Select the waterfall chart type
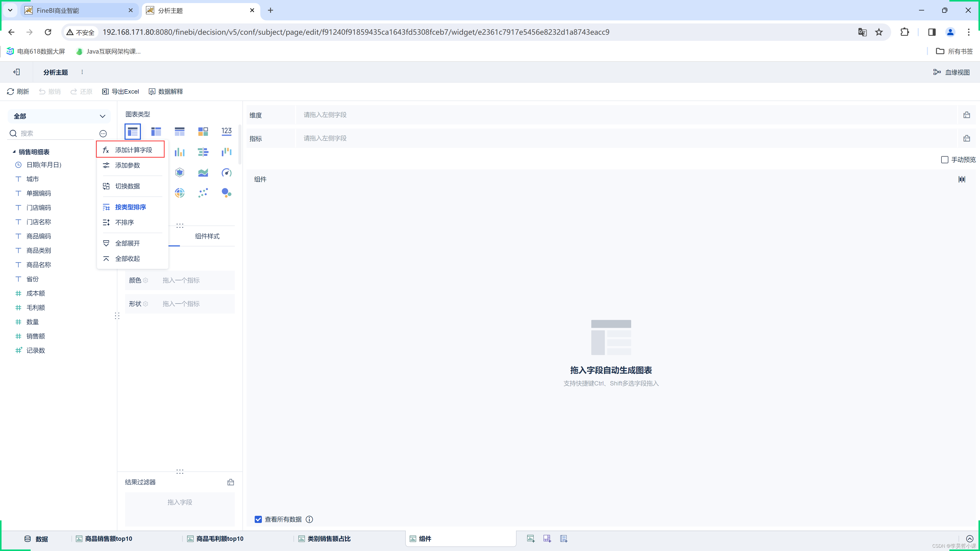This screenshot has width=980, height=551. pyautogui.click(x=226, y=153)
